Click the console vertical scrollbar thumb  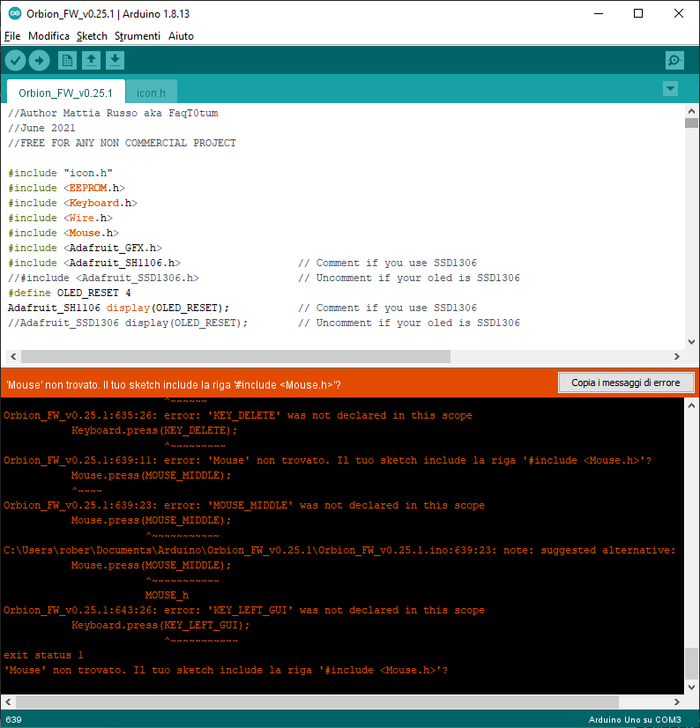coord(691,659)
